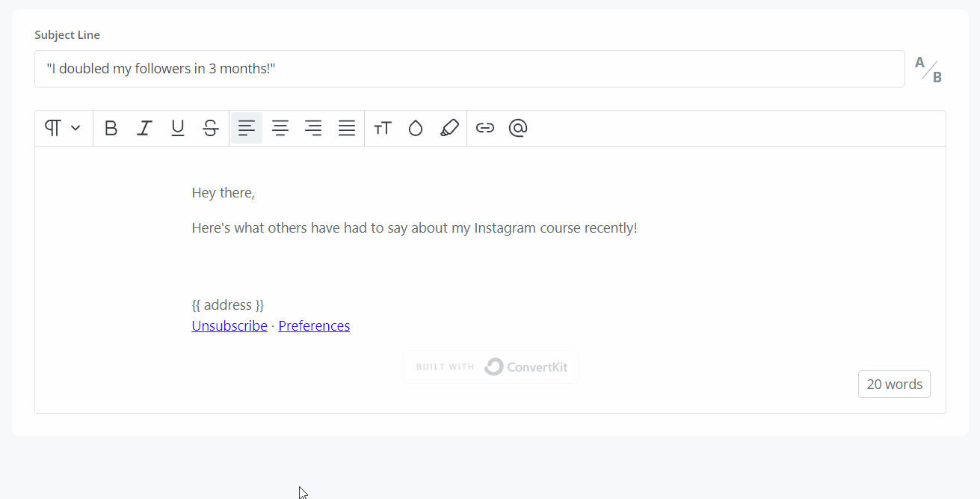Image resolution: width=980 pixels, height=499 pixels.
Task: Center align the email text
Action: click(280, 129)
